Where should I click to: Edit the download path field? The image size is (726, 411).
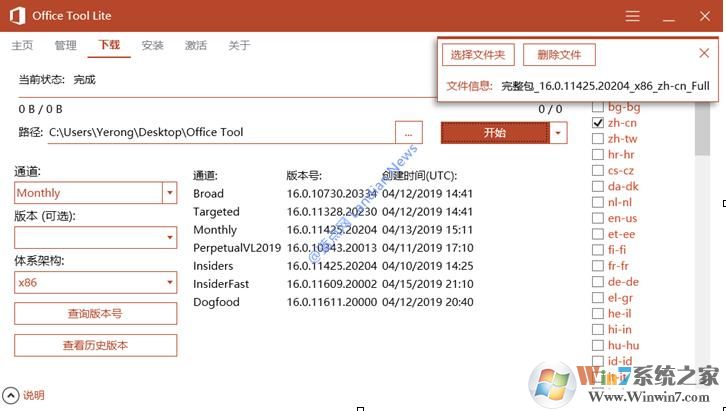coord(220,133)
